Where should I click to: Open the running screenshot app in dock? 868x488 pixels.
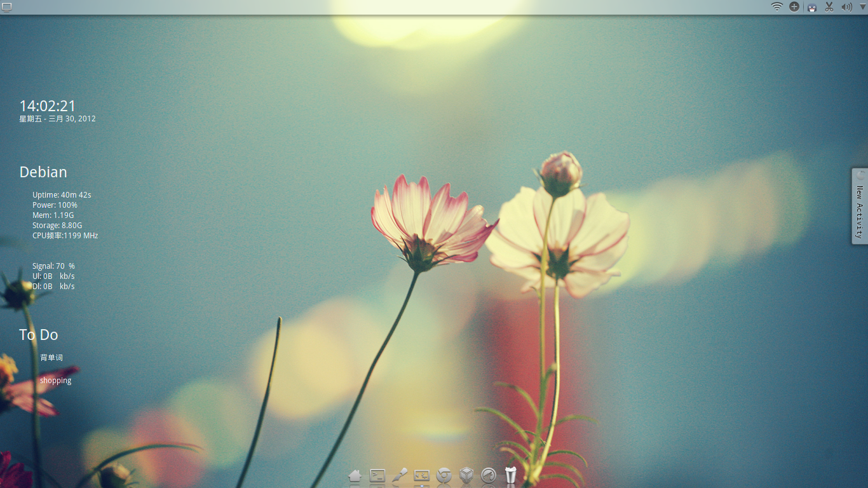422,475
